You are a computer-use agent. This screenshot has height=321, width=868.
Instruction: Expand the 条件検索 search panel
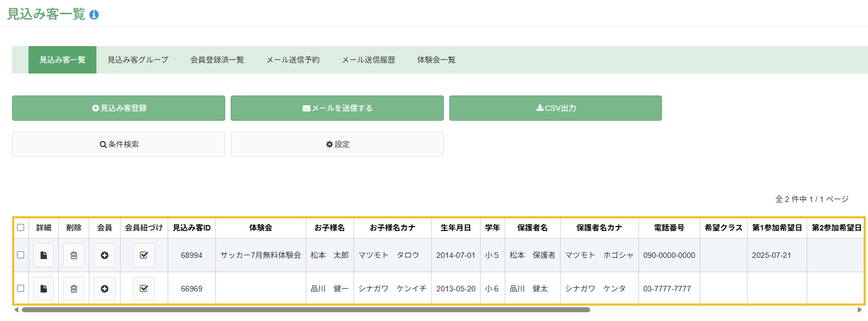(118, 144)
